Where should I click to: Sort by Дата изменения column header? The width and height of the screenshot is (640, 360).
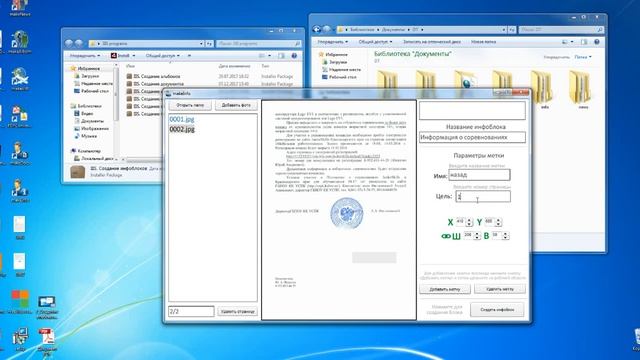(x=234, y=66)
